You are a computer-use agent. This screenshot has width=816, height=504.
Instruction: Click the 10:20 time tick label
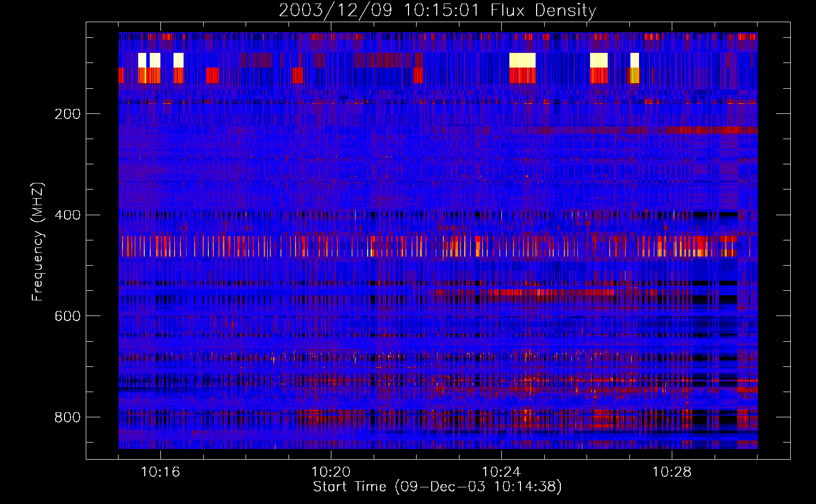click(331, 472)
